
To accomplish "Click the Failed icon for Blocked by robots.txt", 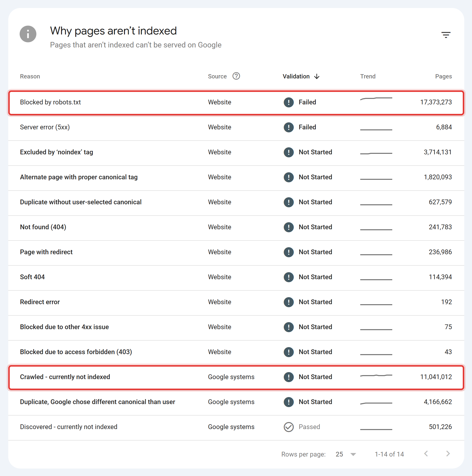I will point(288,102).
